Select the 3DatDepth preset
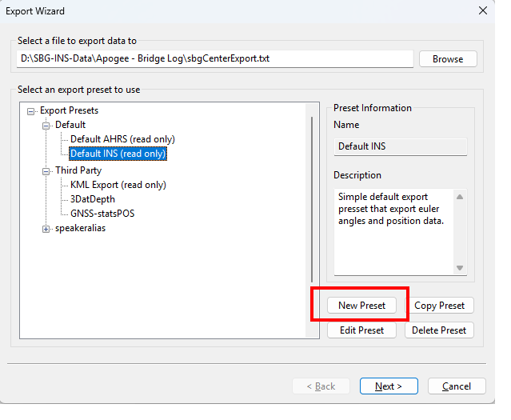The image size is (511, 420). (x=94, y=199)
